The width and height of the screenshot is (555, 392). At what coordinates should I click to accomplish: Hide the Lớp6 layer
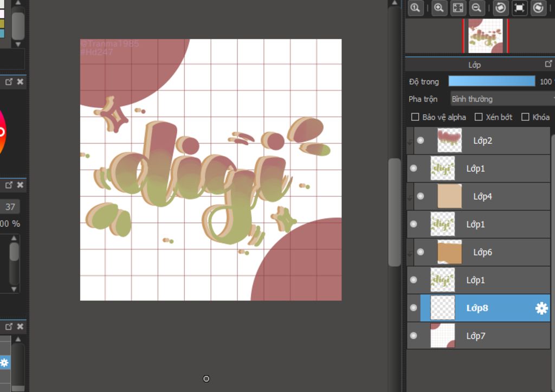click(421, 252)
